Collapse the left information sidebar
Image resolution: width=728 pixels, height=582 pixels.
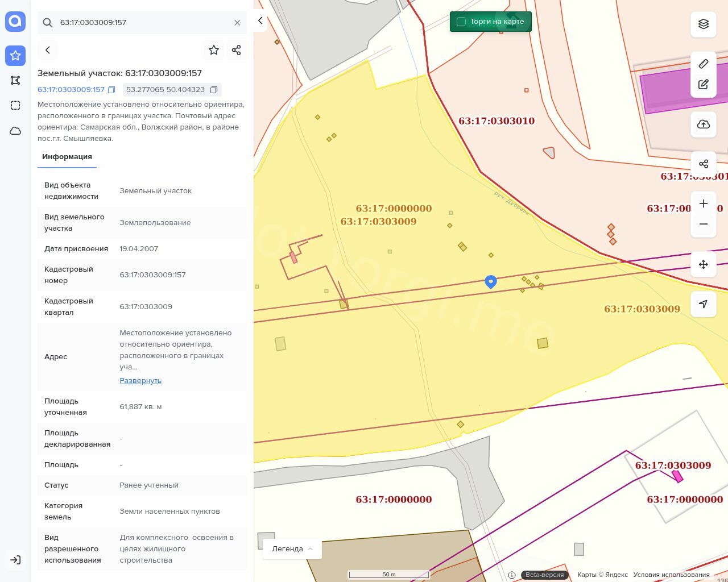pyautogui.click(x=260, y=21)
